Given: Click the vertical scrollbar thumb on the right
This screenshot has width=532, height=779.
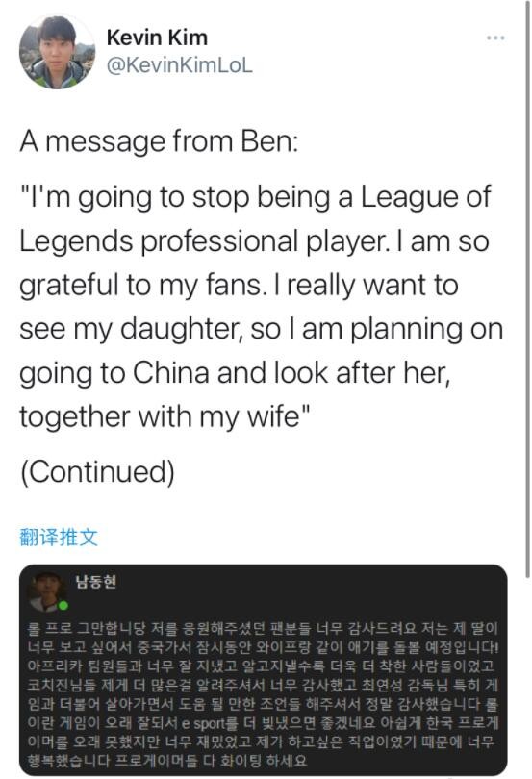Looking at the screenshot, I should [527, 289].
